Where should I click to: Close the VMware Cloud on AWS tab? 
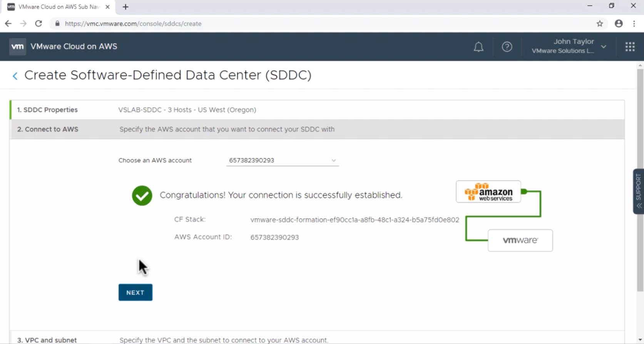[107, 7]
